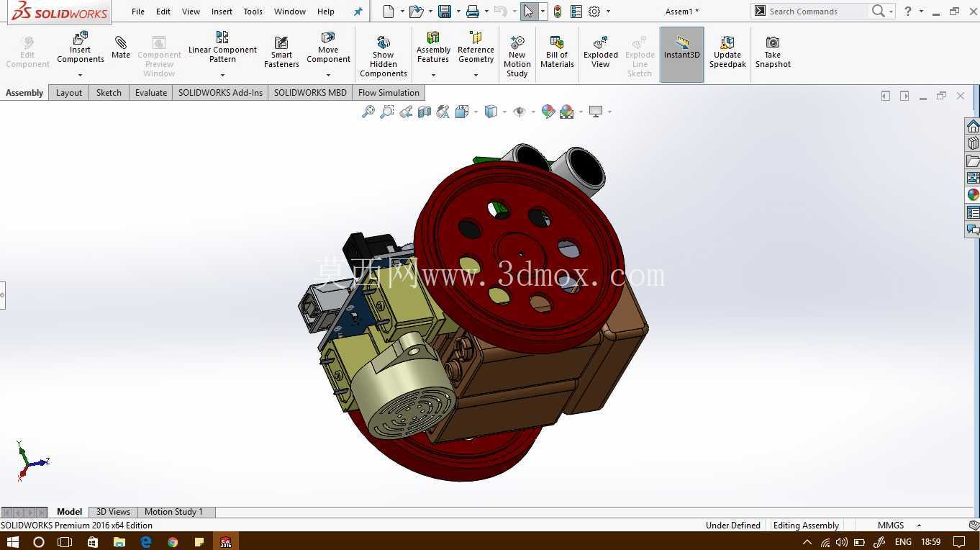Open File Explorer from the taskbar

click(119, 541)
